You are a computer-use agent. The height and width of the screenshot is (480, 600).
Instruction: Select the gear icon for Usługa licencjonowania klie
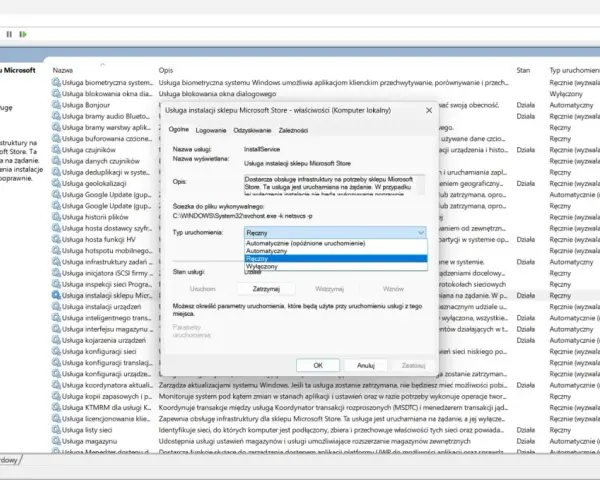(x=56, y=419)
